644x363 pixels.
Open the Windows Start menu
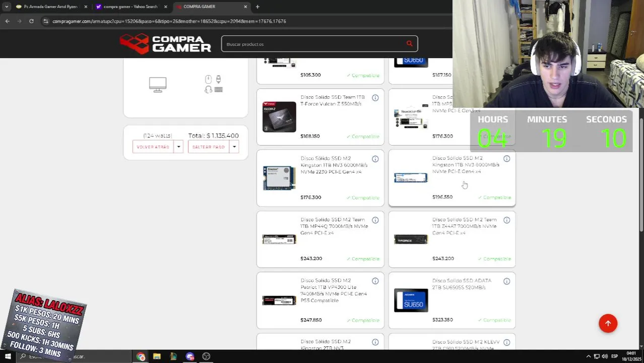tap(8, 356)
